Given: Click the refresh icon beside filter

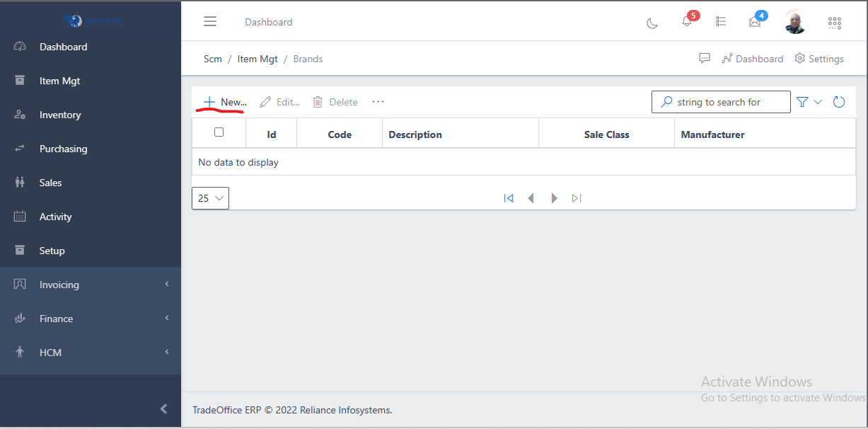Looking at the screenshot, I should [x=839, y=102].
